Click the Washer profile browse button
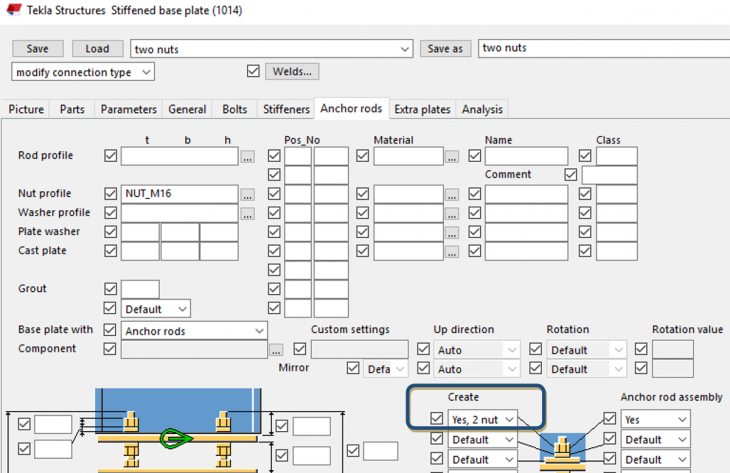The image size is (730, 473). click(247, 213)
